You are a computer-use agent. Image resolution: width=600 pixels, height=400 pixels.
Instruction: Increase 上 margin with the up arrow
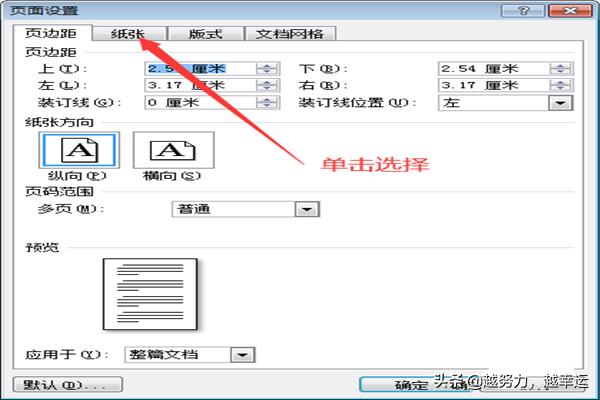[x=266, y=65]
